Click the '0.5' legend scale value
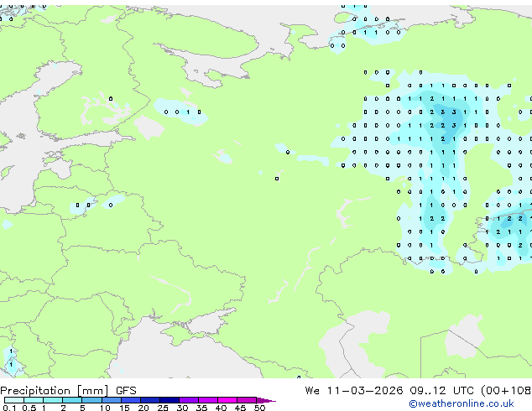 pos(29,408)
